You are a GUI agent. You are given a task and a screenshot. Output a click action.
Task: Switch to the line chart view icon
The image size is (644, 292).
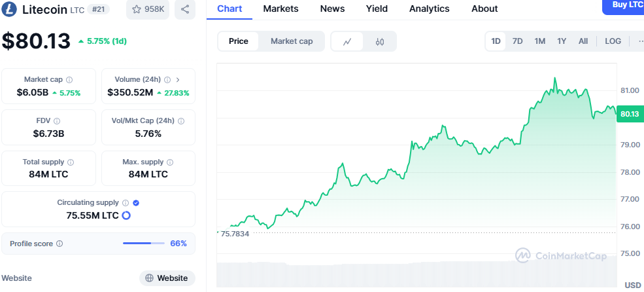point(348,41)
